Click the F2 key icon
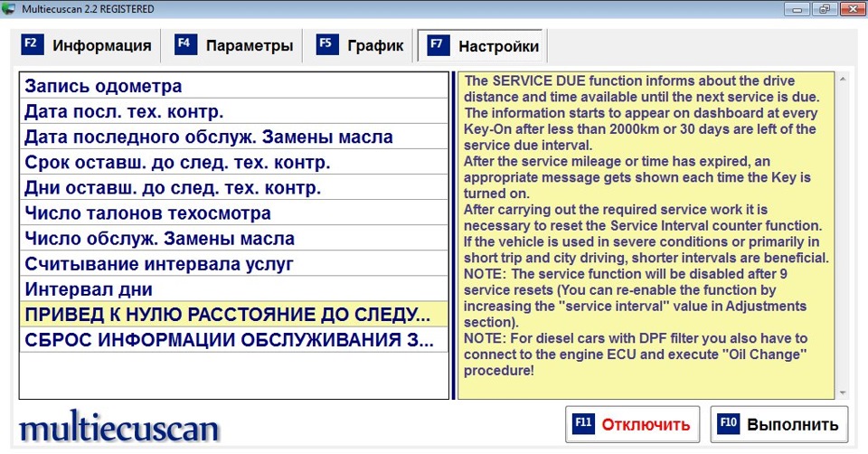The image size is (868, 454). 32,44
